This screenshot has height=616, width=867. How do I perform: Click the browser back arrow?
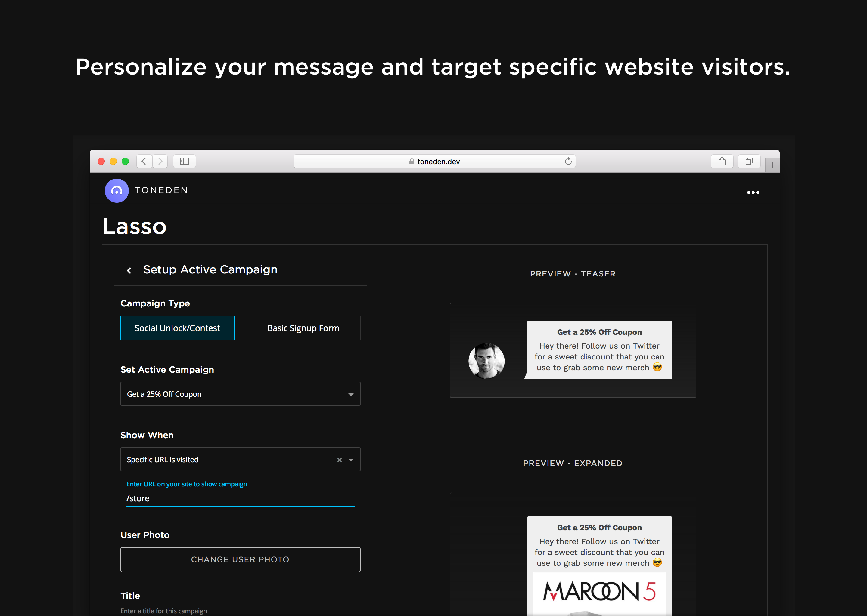(144, 161)
